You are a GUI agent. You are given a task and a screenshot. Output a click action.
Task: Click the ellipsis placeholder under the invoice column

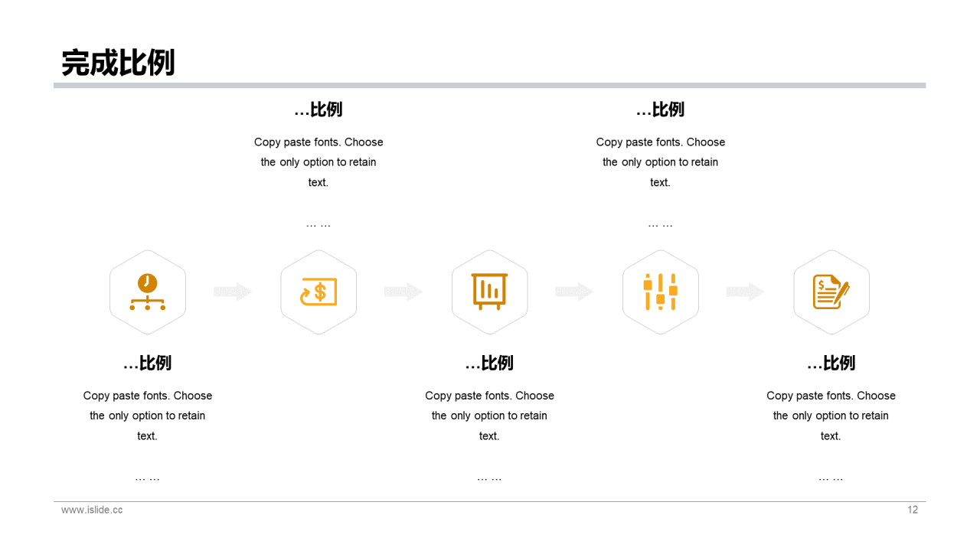click(x=831, y=478)
